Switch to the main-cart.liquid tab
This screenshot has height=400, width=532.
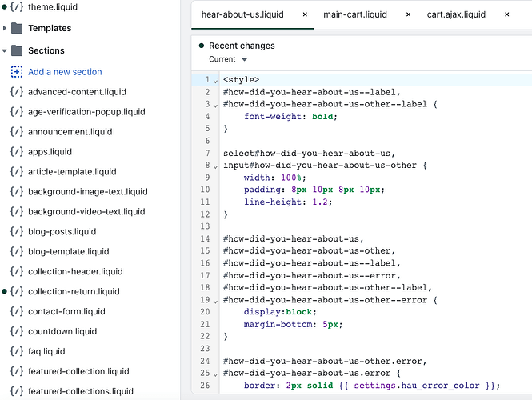[356, 14]
